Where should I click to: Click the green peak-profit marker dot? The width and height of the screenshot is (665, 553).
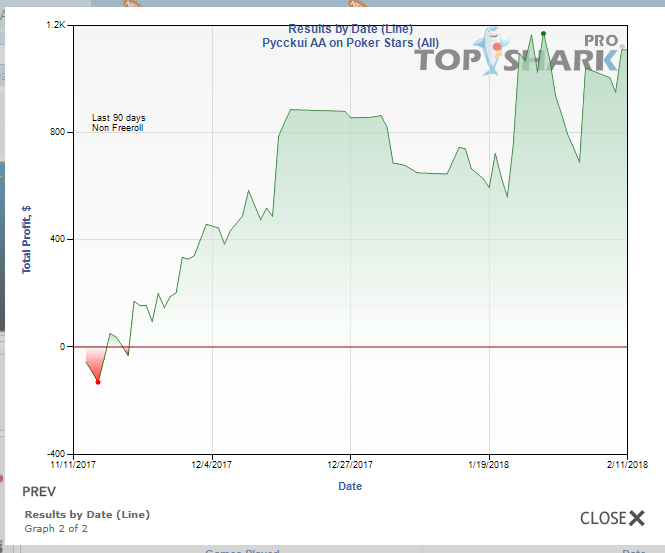tap(543, 34)
